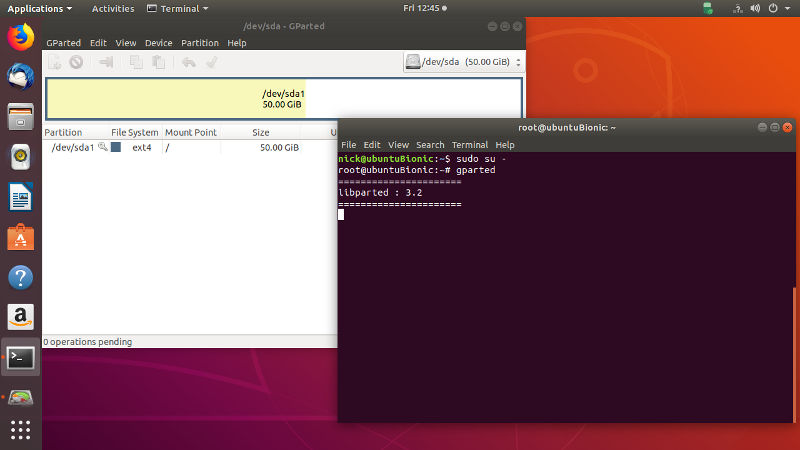Open the Terminal menu in terminal window
The height and width of the screenshot is (450, 800).
[x=470, y=145]
